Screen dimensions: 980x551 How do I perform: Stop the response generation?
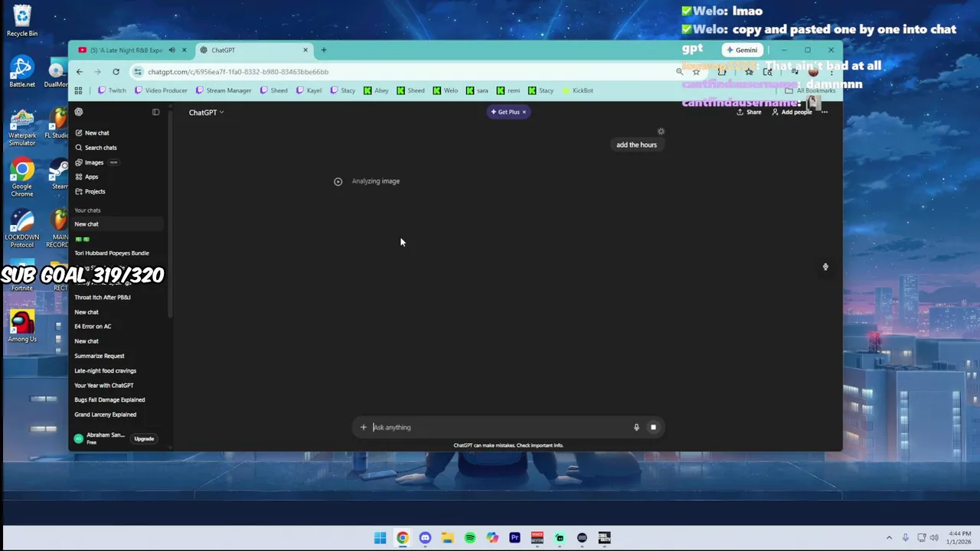coord(653,427)
